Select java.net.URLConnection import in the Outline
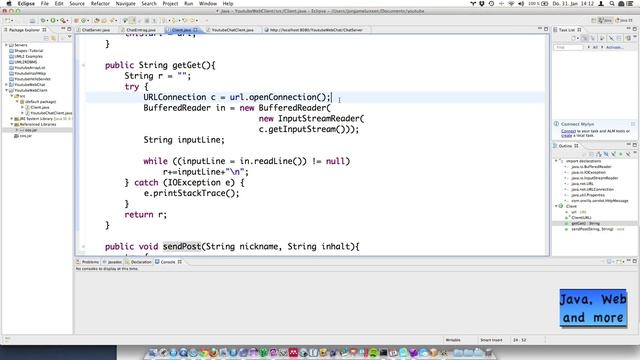Screen dimensions: 640x360 tap(592, 189)
